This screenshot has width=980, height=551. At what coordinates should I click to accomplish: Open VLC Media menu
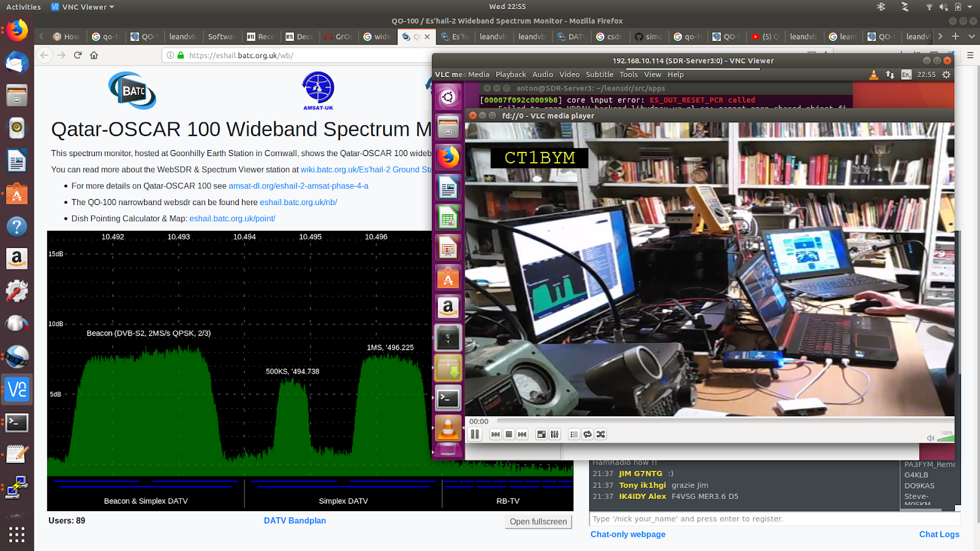click(x=478, y=75)
